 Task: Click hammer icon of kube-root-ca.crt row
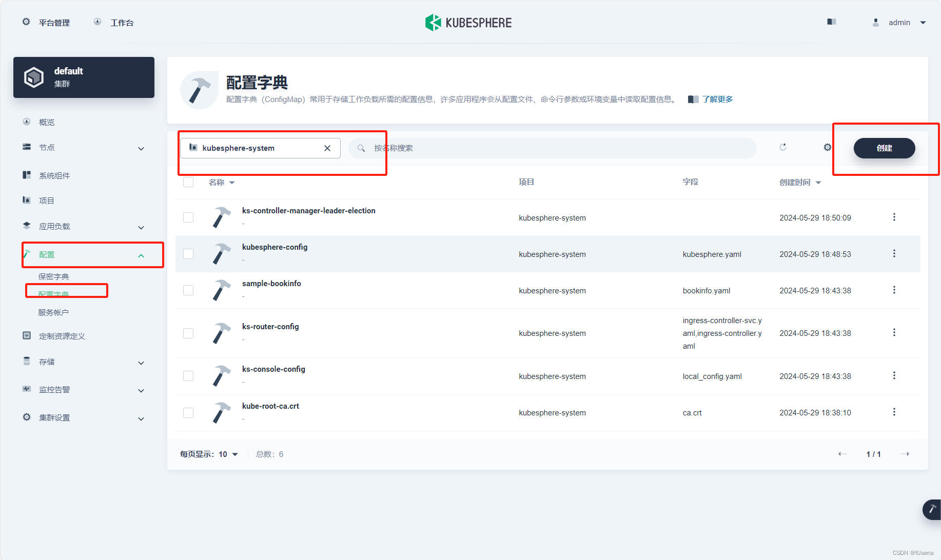[x=222, y=413]
